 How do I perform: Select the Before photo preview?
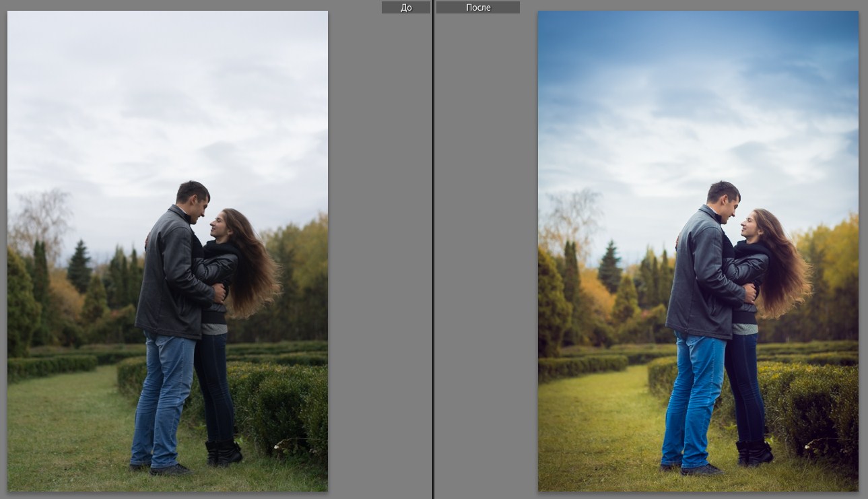168,251
